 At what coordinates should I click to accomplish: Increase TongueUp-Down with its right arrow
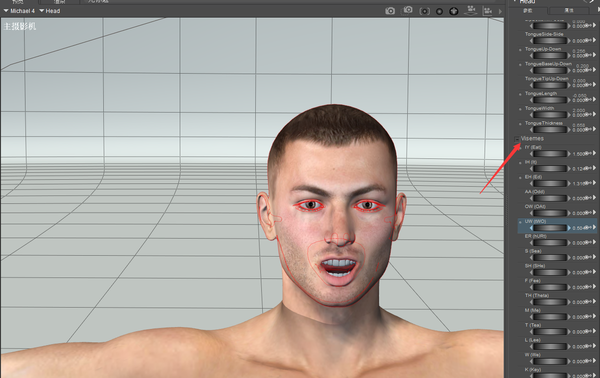point(569,55)
